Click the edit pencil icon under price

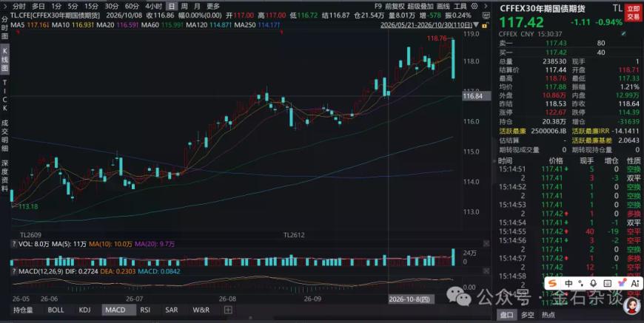tap(624, 34)
